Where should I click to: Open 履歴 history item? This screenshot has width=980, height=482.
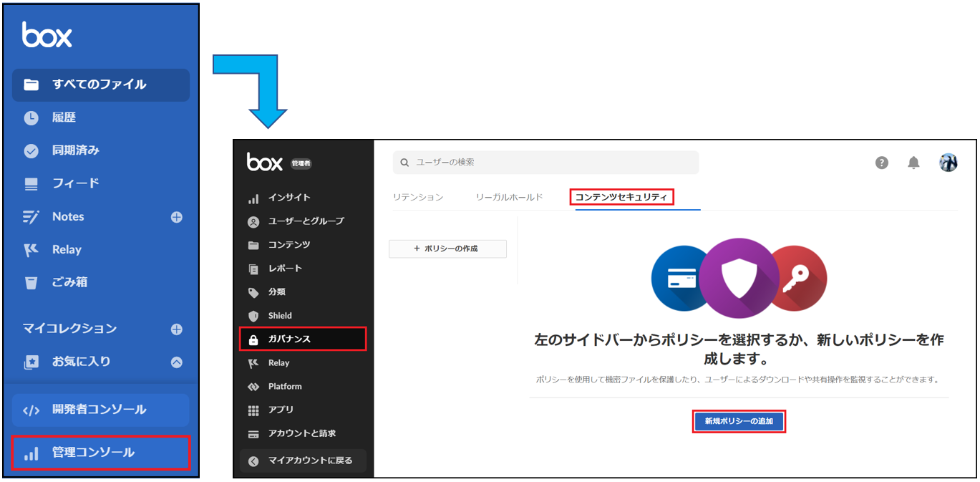(x=64, y=117)
